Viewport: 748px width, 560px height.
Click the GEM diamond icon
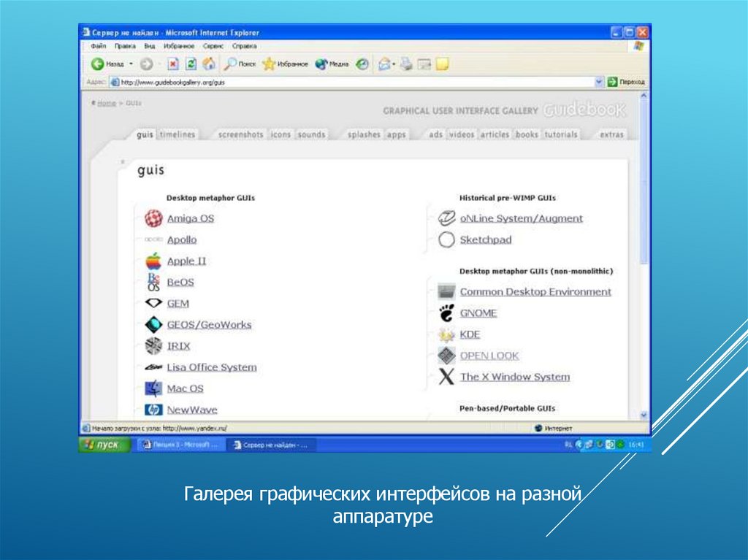tap(153, 303)
